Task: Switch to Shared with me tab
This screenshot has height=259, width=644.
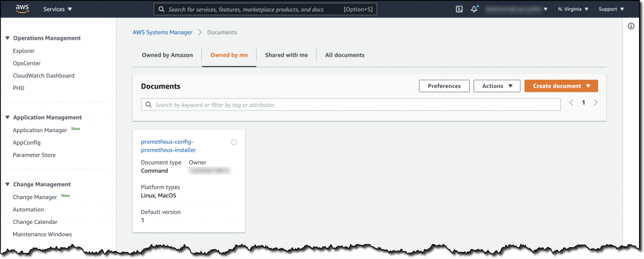Action: click(286, 55)
